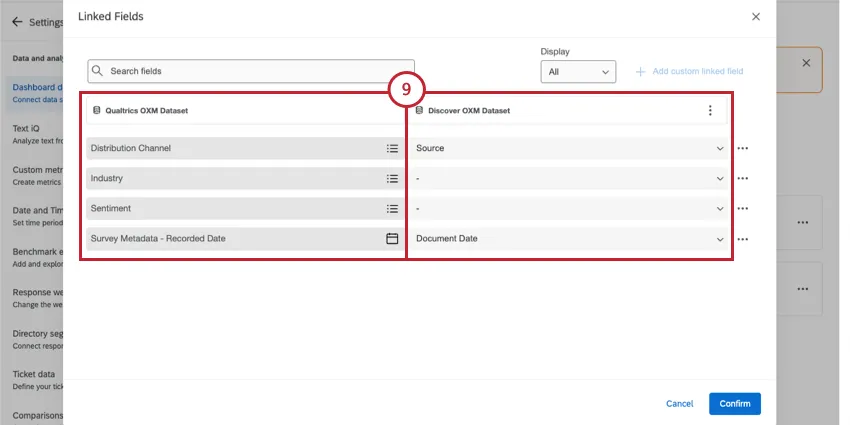Viewport: 850px width, 425px height.
Task: Open Discover OXM Dataset vertical dots menu
Action: (x=710, y=111)
